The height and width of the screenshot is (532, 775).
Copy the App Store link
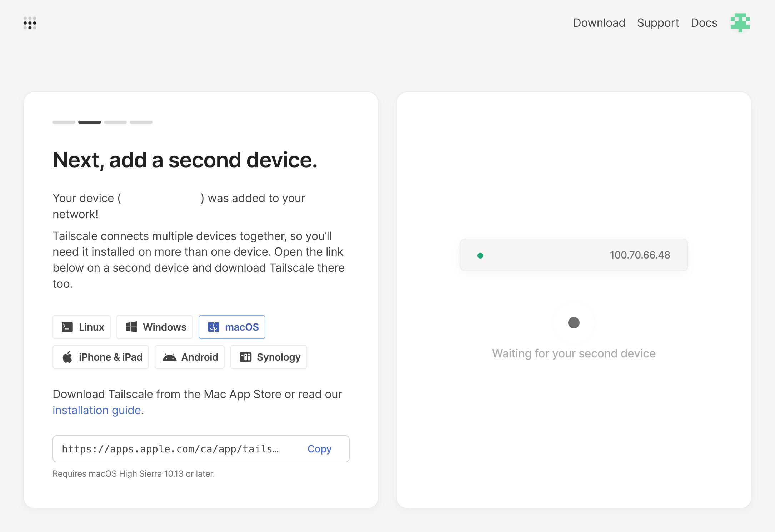(x=319, y=449)
